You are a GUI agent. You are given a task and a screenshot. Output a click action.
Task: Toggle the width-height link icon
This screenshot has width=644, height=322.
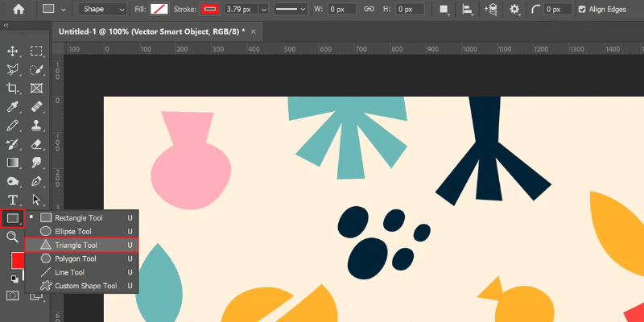[x=369, y=10]
